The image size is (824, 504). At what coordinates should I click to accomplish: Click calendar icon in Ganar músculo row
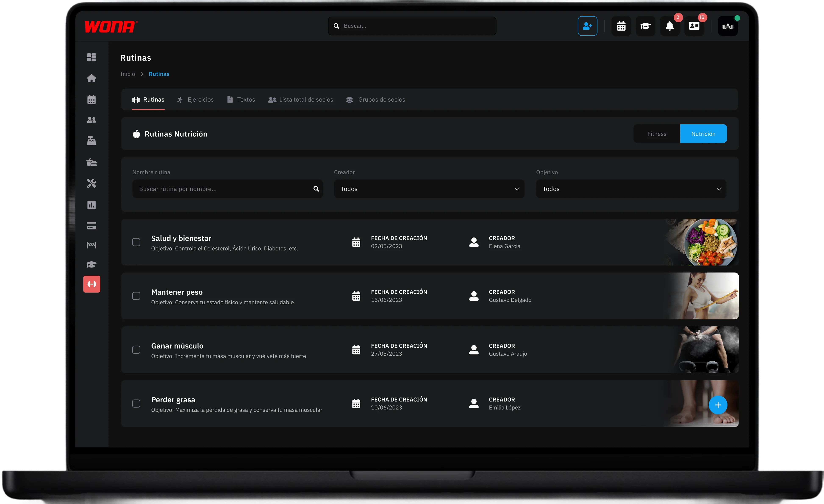coord(356,350)
